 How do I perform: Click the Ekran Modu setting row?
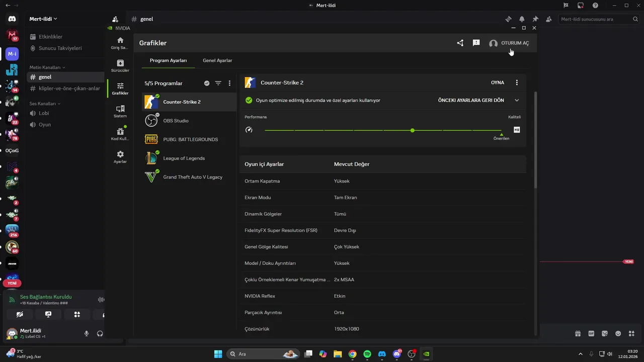click(383, 198)
